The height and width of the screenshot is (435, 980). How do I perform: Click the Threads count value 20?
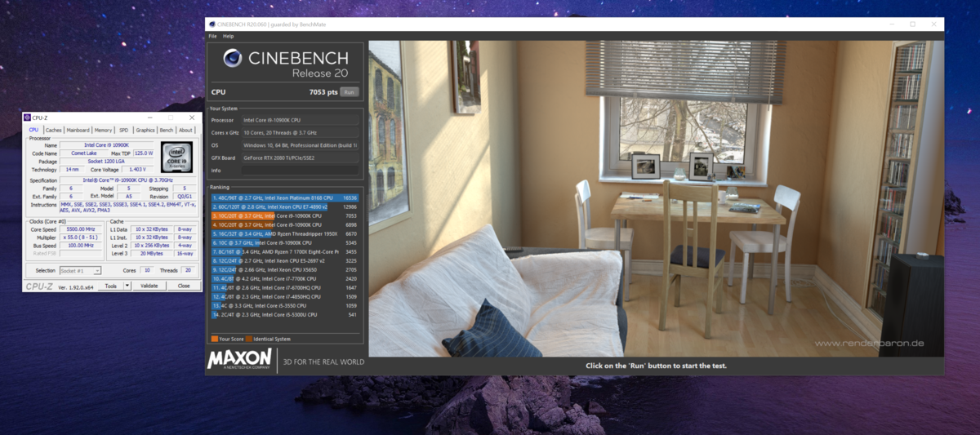[188, 270]
